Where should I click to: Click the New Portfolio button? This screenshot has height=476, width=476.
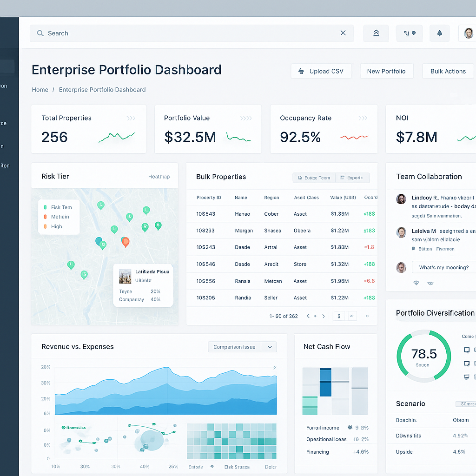[387, 71]
